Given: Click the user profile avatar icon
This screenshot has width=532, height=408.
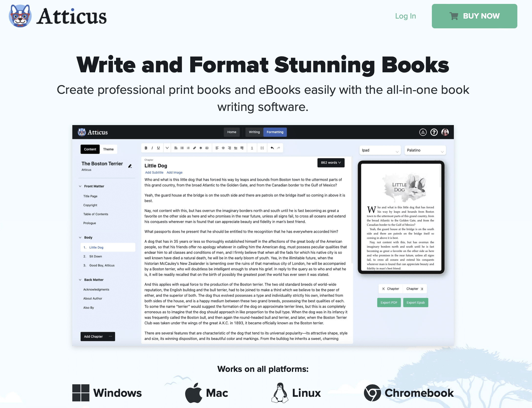Looking at the screenshot, I should 446,132.
